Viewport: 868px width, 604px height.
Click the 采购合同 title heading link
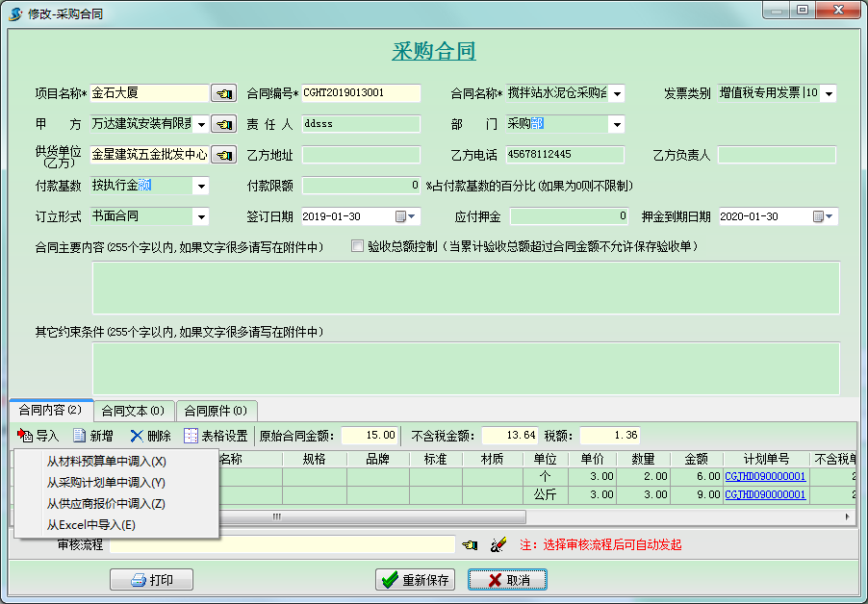point(433,51)
